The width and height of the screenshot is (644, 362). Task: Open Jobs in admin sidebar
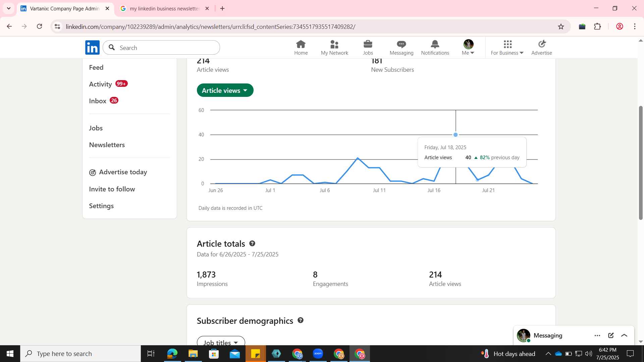(x=96, y=128)
